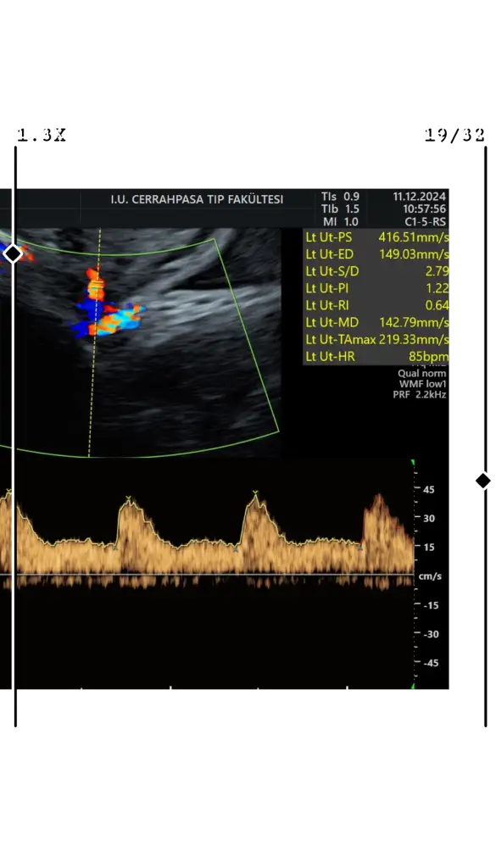Viewport: 496px width, 868px height.
Task: Select the Lt Ut-MD measurement row
Action: [376, 322]
